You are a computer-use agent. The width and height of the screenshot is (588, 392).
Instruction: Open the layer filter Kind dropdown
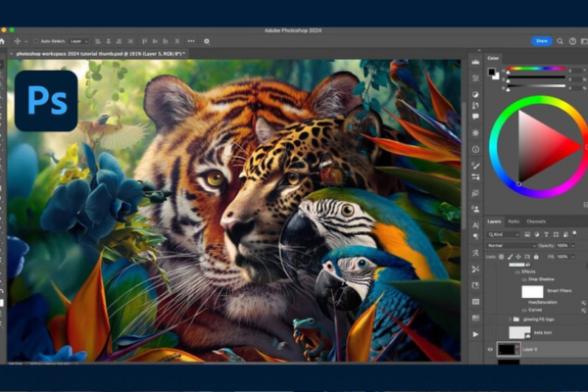tap(504, 234)
